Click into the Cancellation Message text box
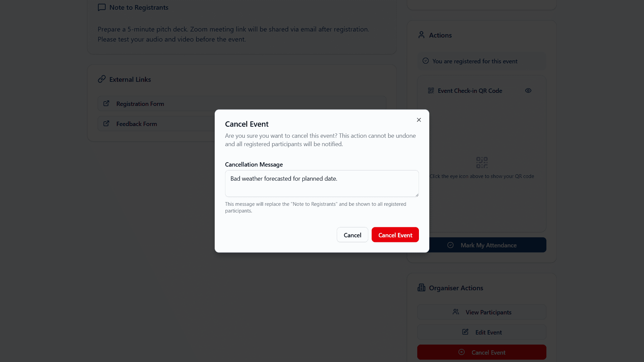Image resolution: width=644 pixels, height=362 pixels. tap(322, 183)
